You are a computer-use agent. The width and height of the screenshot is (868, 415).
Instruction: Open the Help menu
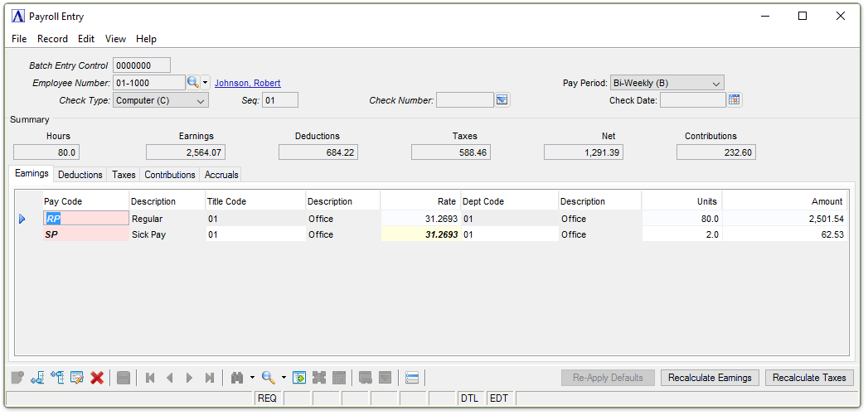tap(146, 39)
